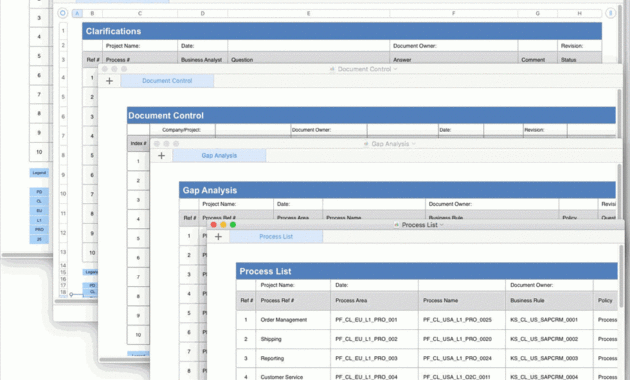Add a new sheet in Document Control window
Viewport: 630px width, 380px height.
(109, 81)
